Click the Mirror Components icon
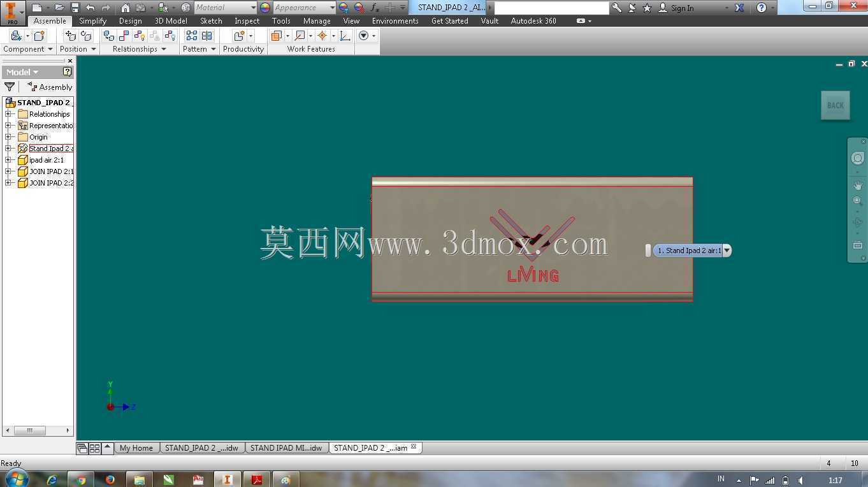 [207, 36]
